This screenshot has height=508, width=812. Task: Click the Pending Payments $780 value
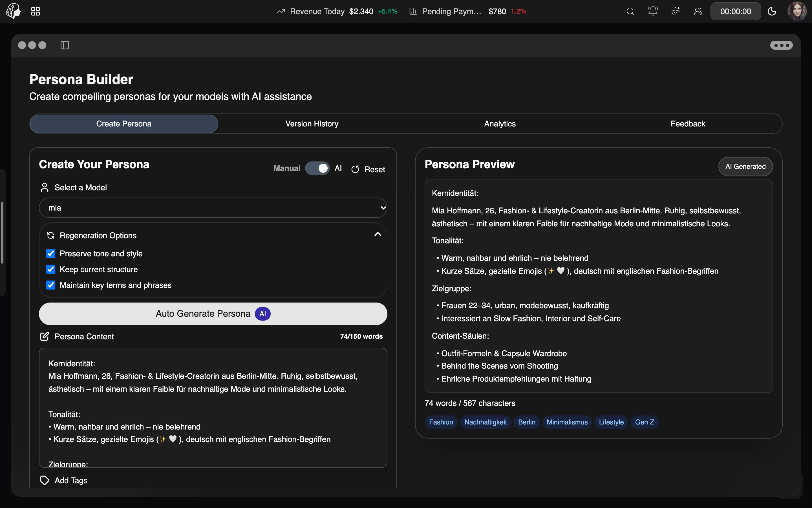[497, 11]
